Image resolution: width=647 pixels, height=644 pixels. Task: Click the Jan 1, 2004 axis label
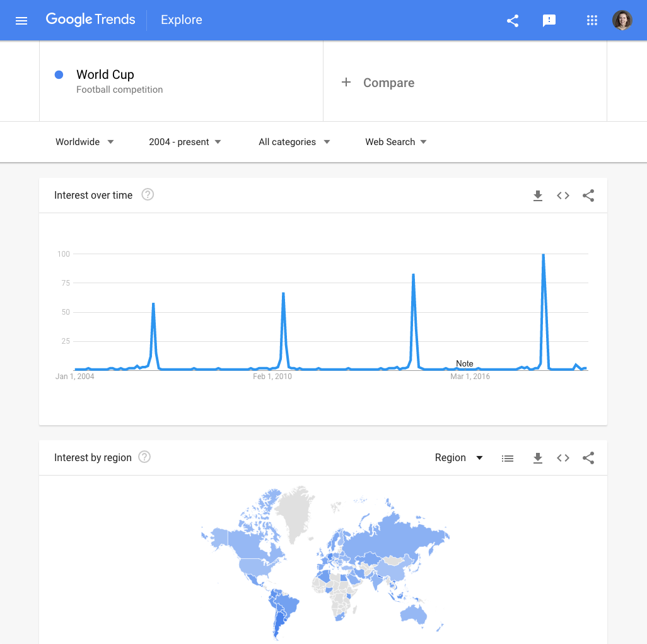74,377
